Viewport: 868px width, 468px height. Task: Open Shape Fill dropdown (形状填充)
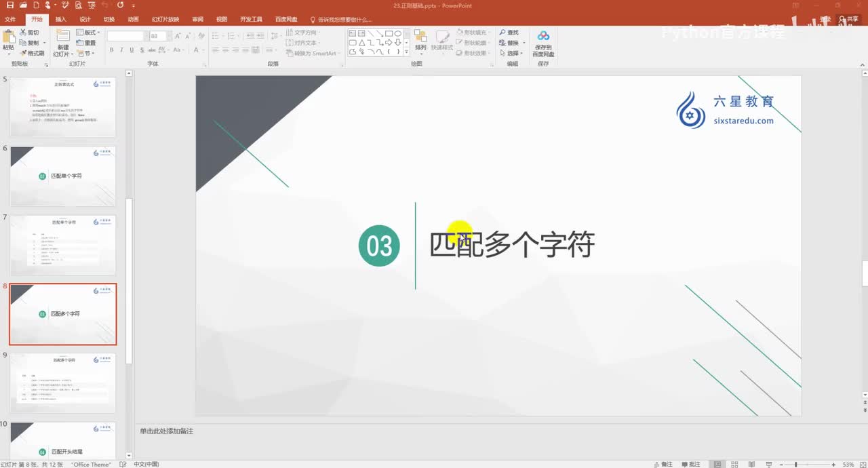click(474, 33)
